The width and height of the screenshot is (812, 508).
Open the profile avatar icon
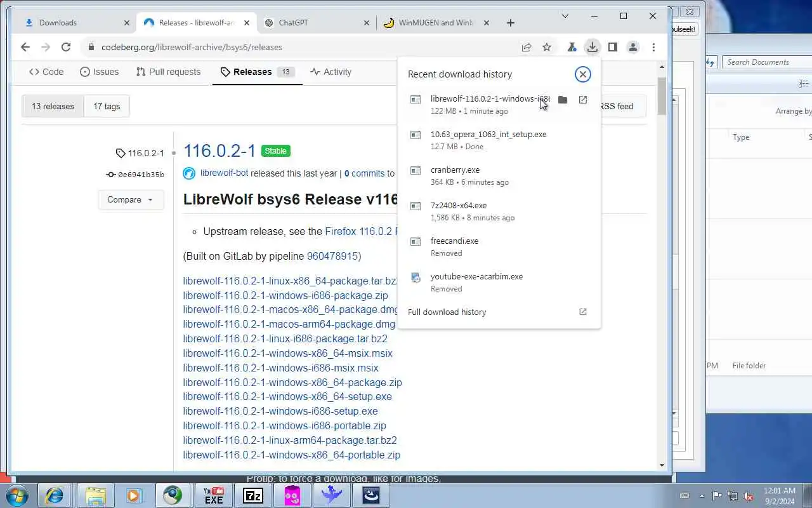pos(632,47)
